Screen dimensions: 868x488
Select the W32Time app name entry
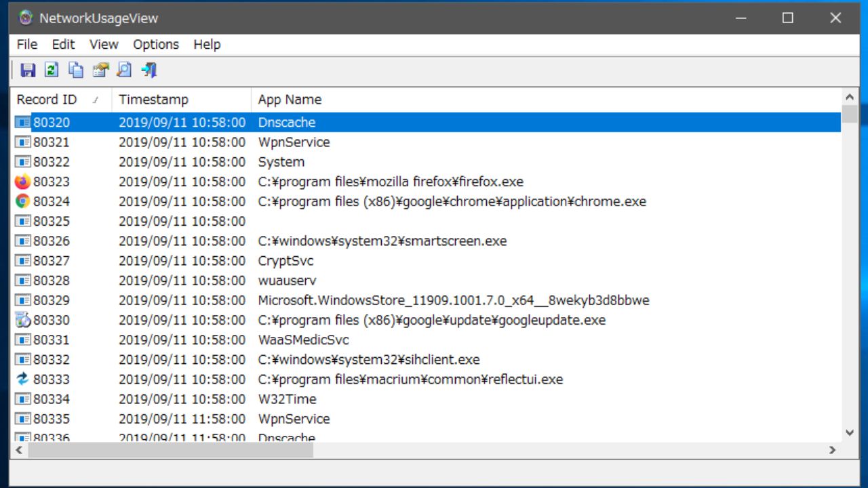pyautogui.click(x=287, y=399)
